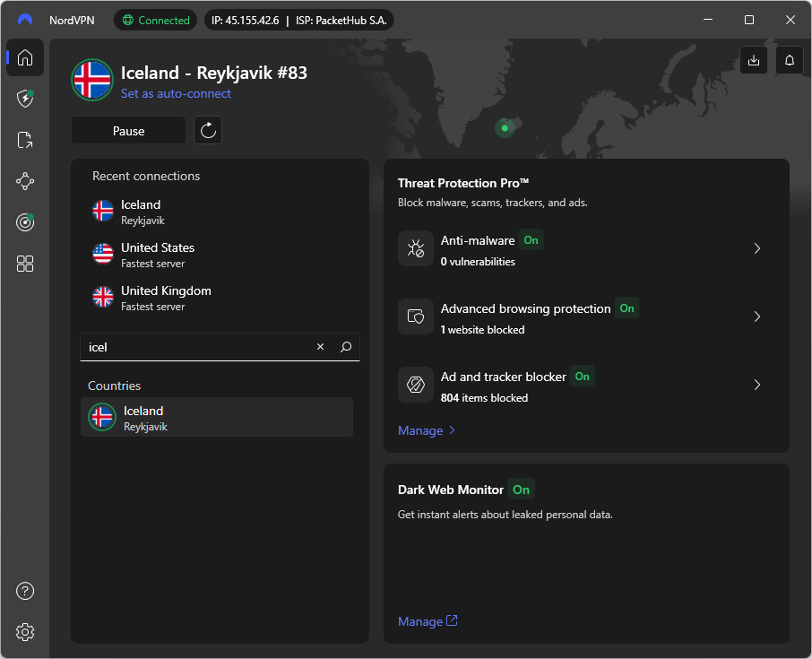Open Settings gear in the sidebar
This screenshot has width=812, height=659.
pyautogui.click(x=25, y=632)
